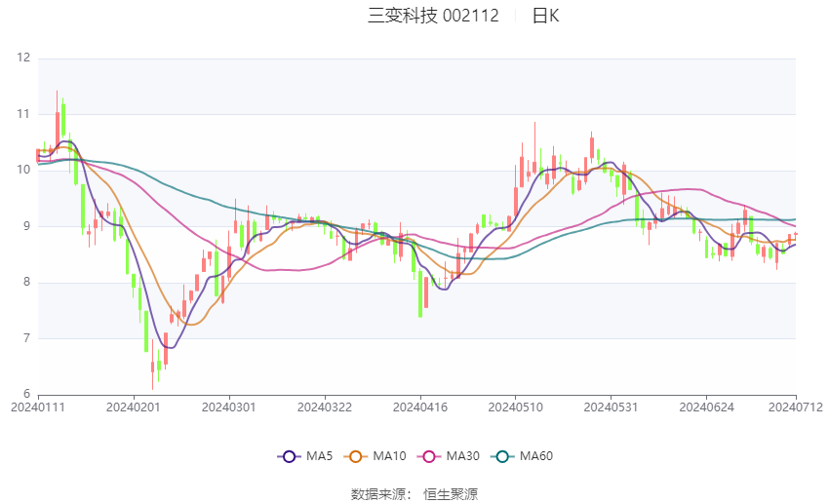The height and width of the screenshot is (504, 829).
Task: Click the 20240712 date axis label
Action: [796, 406]
